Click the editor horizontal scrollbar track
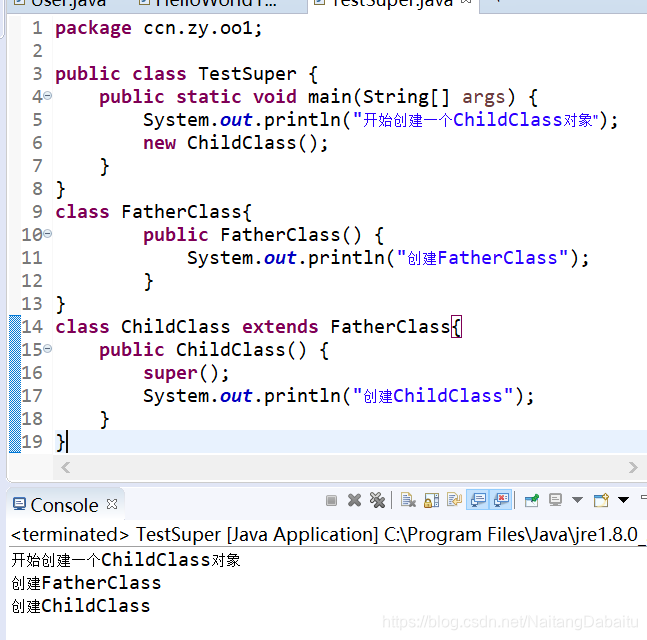The width and height of the screenshot is (647, 640). 349,468
